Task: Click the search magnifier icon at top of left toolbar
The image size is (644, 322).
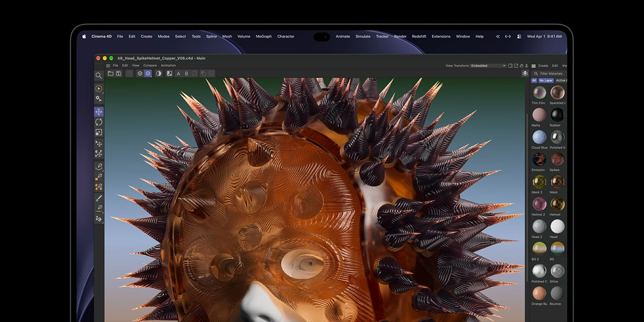Action: 99,76
